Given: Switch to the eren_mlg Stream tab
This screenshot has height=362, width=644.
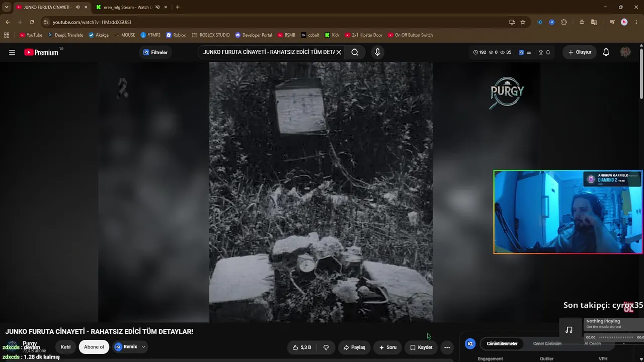Looking at the screenshot, I should pos(132,7).
